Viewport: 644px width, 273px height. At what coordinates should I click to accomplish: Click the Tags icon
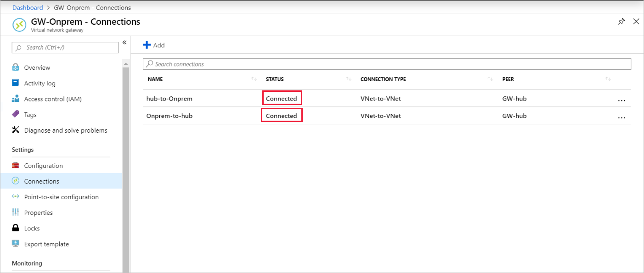point(16,114)
